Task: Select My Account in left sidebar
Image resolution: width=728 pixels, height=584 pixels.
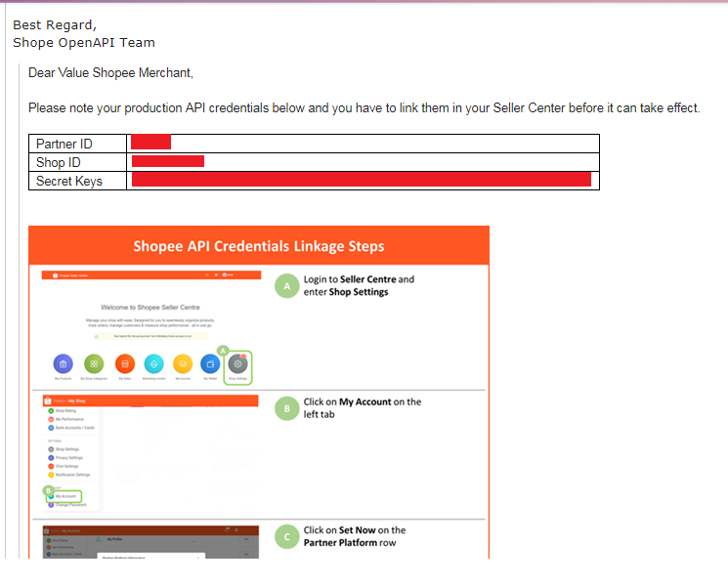Action: click(64, 496)
